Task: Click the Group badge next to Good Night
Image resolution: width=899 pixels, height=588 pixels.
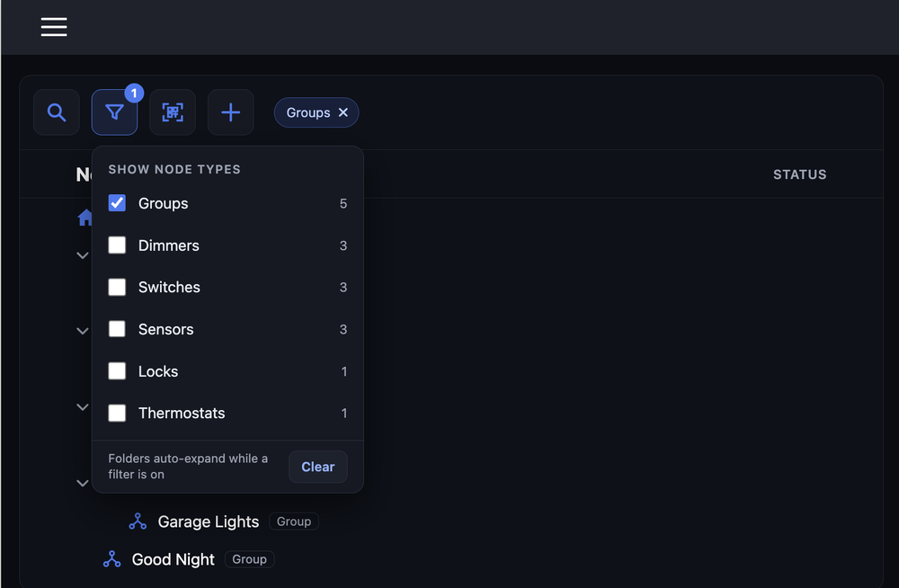Action: click(249, 559)
